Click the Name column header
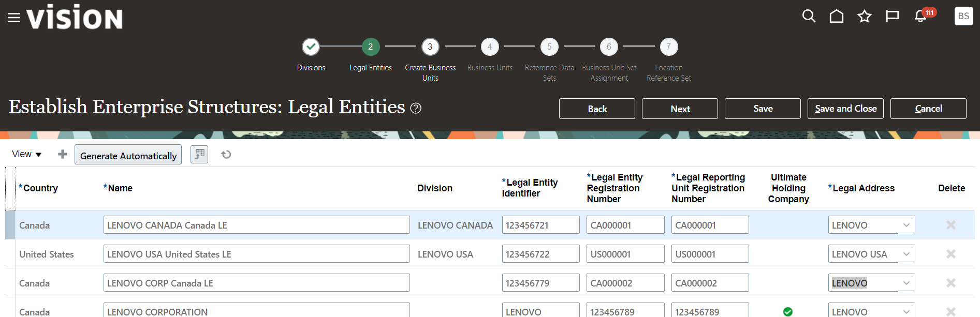The width and height of the screenshot is (980, 317). [118, 188]
